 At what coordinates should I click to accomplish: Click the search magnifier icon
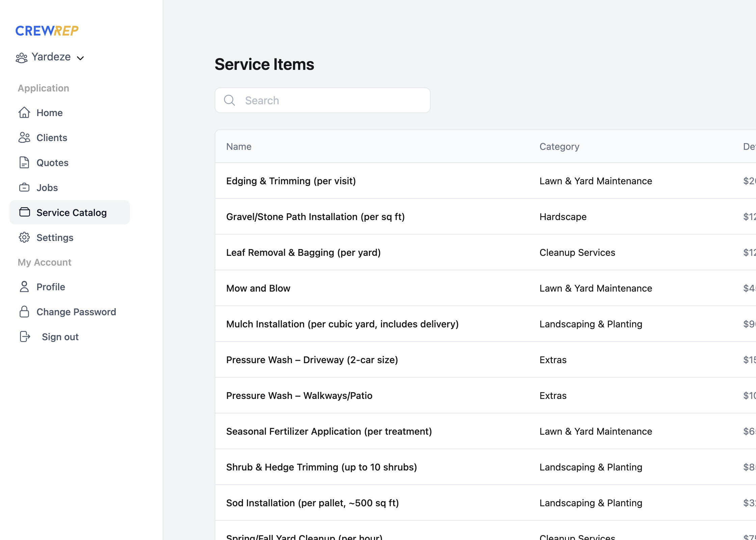(230, 100)
